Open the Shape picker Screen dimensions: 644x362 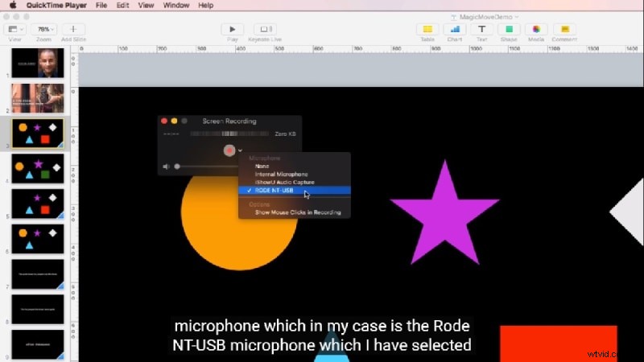(x=509, y=29)
